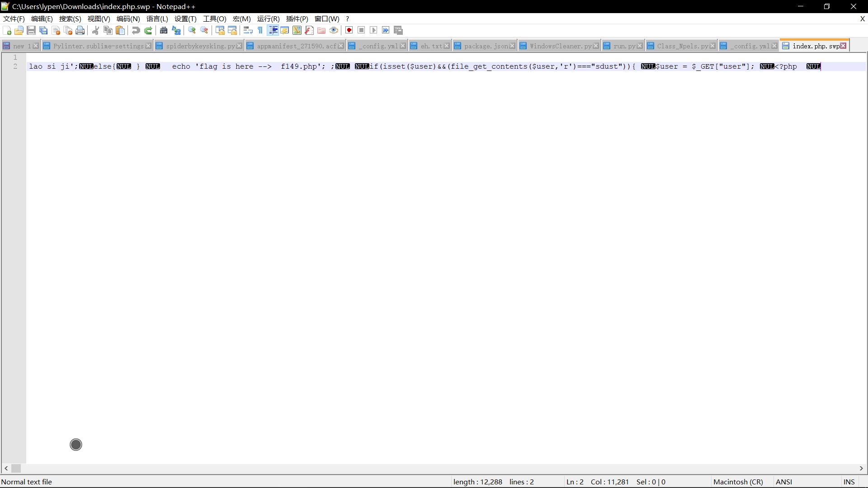Close the index.php.swp tab
The width and height of the screenshot is (868, 488).
click(x=843, y=46)
